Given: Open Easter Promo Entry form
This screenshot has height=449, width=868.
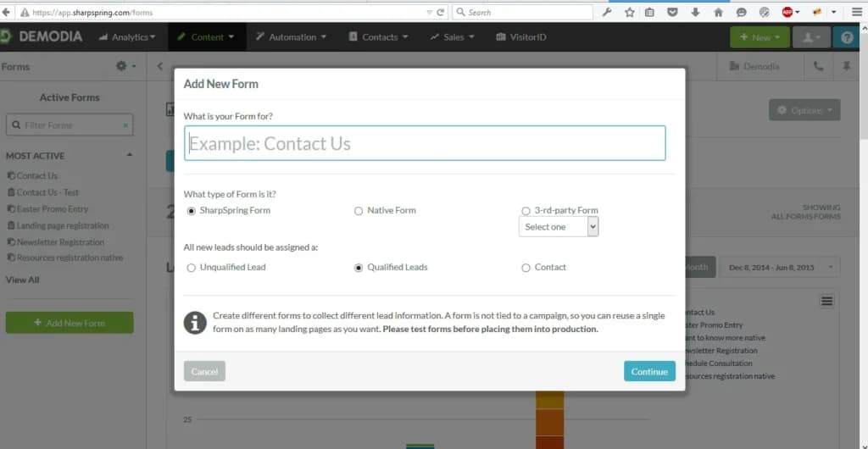Looking at the screenshot, I should pos(52,209).
